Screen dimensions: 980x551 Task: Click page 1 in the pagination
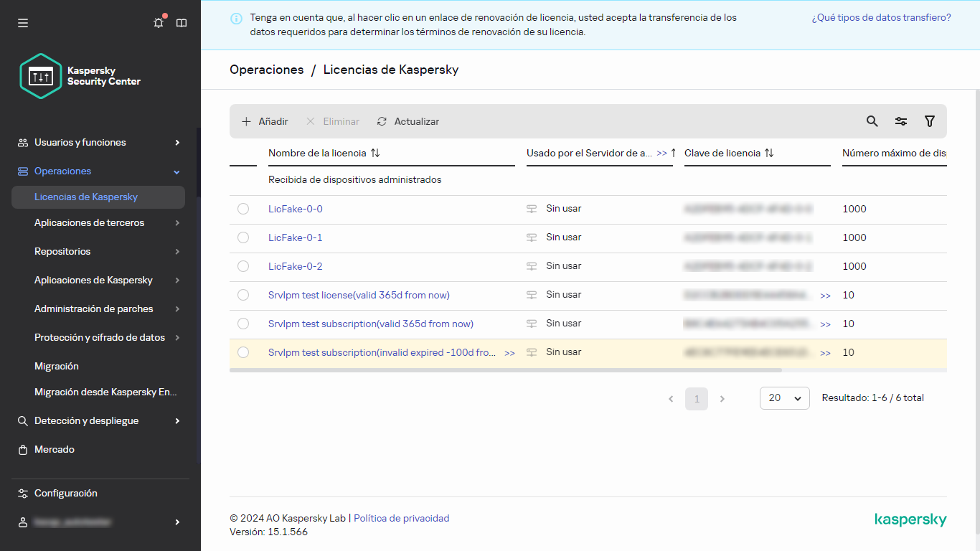click(696, 397)
